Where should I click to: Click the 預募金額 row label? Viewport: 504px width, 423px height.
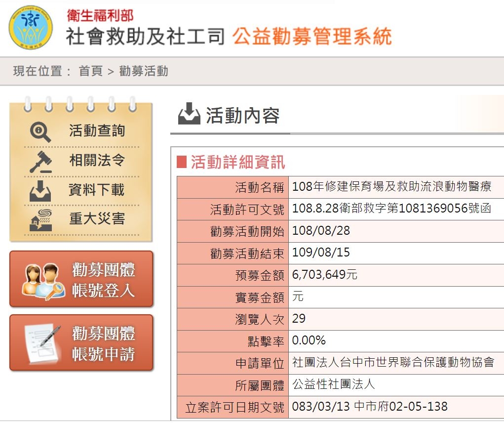coord(260,275)
